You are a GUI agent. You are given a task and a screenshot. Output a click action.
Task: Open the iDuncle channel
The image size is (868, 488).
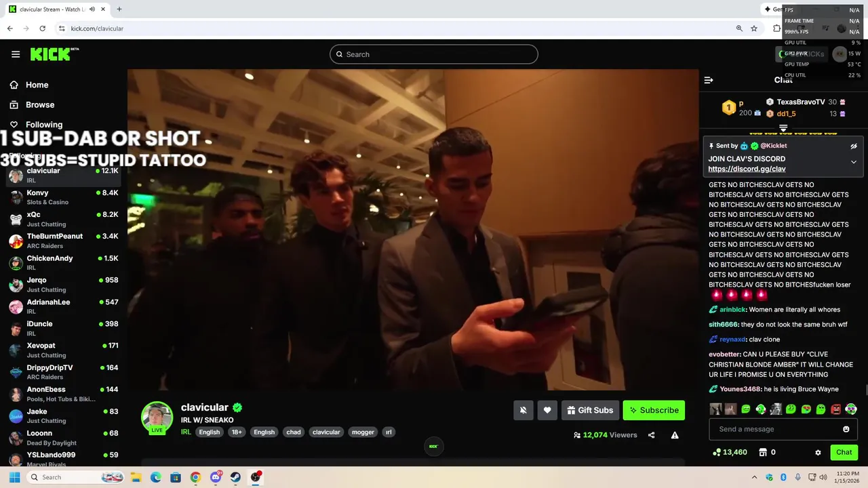(63, 328)
